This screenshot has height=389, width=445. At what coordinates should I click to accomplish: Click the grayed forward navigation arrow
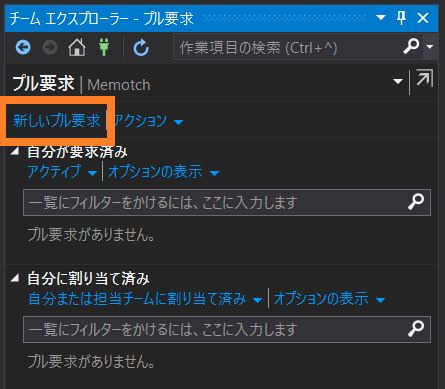click(x=50, y=47)
